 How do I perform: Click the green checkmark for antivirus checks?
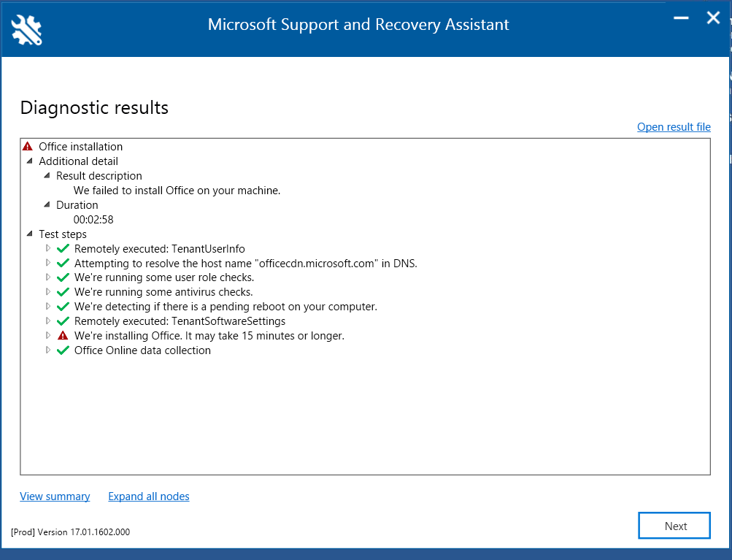(63, 292)
